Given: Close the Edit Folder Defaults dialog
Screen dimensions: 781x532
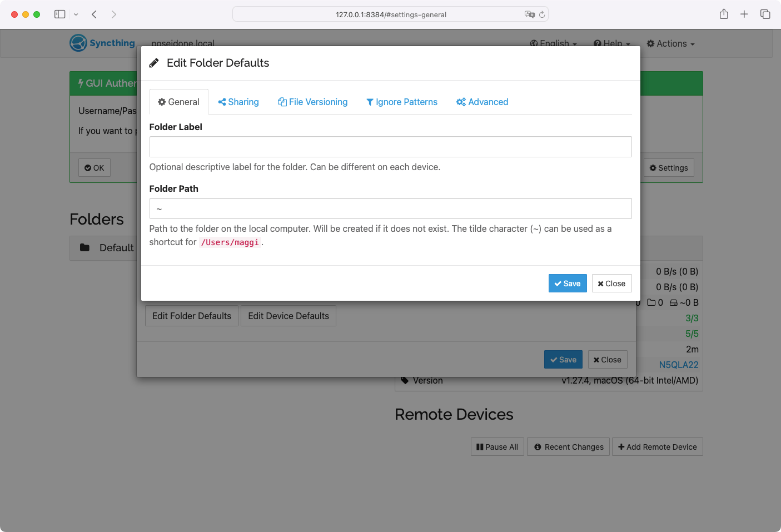Looking at the screenshot, I should pos(611,284).
